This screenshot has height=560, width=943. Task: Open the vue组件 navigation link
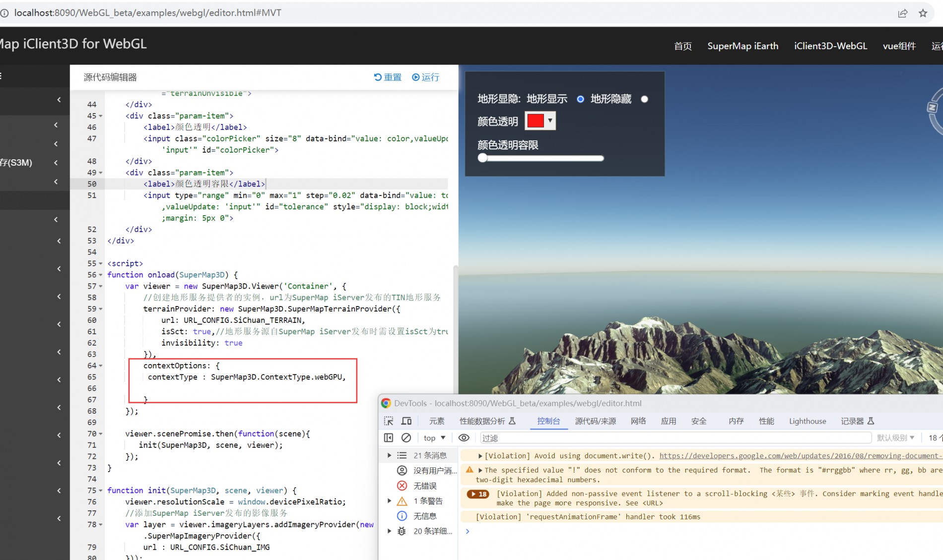[x=899, y=46]
